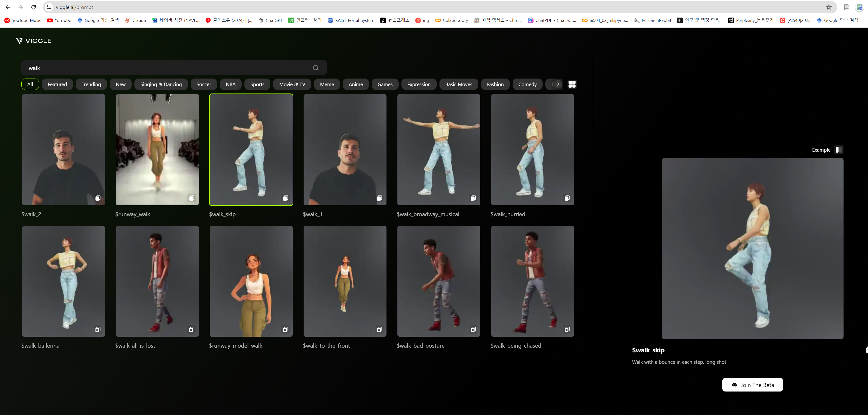868x415 pixels.
Task: Click the search magnifier icon
Action: tap(315, 68)
